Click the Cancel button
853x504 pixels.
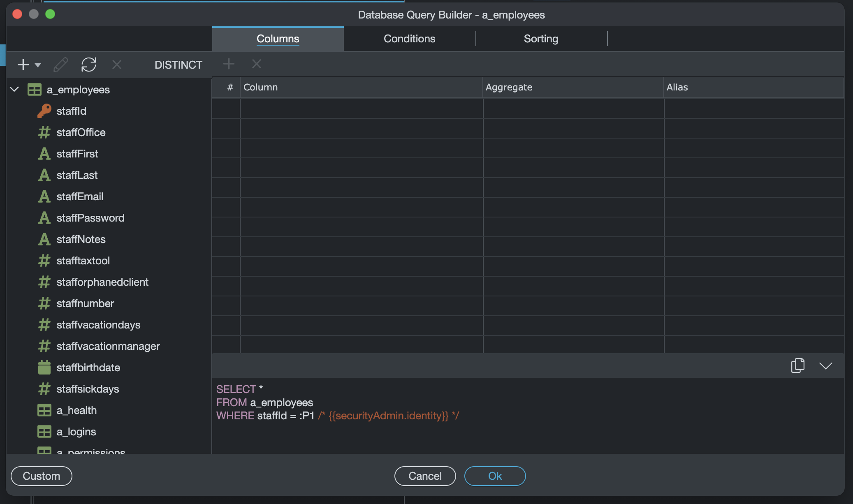[425, 476]
